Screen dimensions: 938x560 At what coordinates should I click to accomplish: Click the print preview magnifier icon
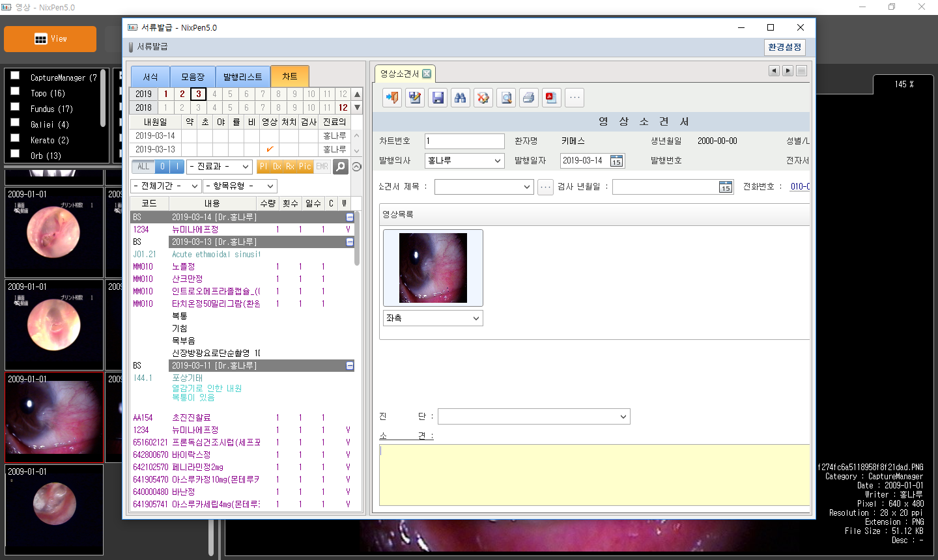click(506, 98)
